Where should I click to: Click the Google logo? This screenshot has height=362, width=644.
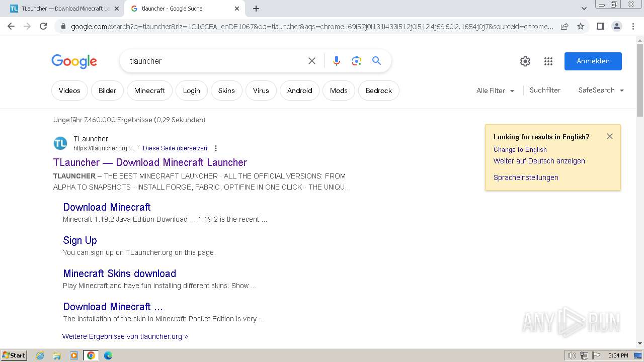tap(74, 61)
